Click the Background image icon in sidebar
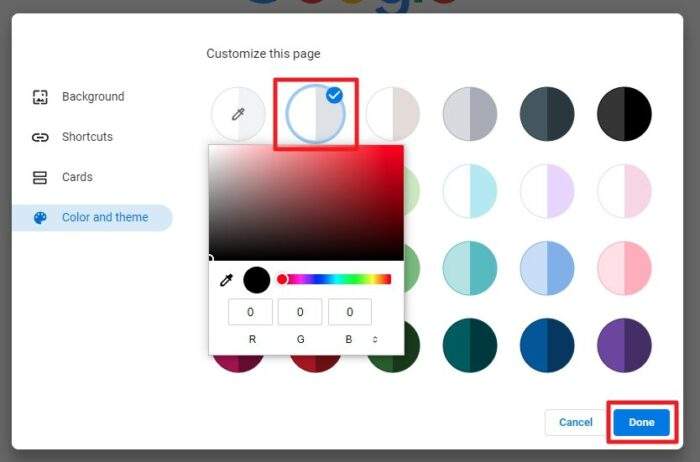 [x=40, y=97]
